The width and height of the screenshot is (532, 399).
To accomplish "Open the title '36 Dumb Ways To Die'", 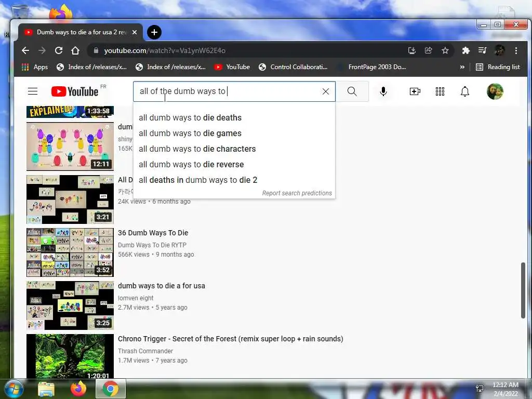I will tap(153, 233).
